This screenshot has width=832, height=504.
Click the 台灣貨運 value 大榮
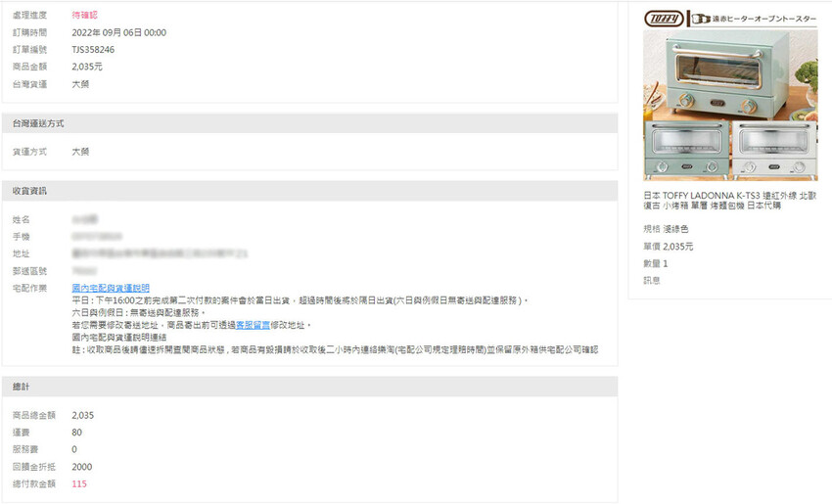80,84
